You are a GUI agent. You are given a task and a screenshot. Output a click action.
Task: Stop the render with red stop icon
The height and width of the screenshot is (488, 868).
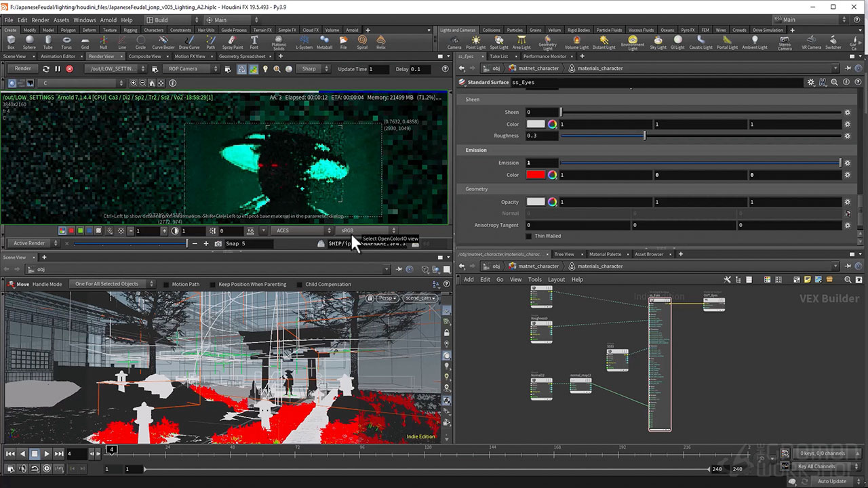(x=69, y=69)
